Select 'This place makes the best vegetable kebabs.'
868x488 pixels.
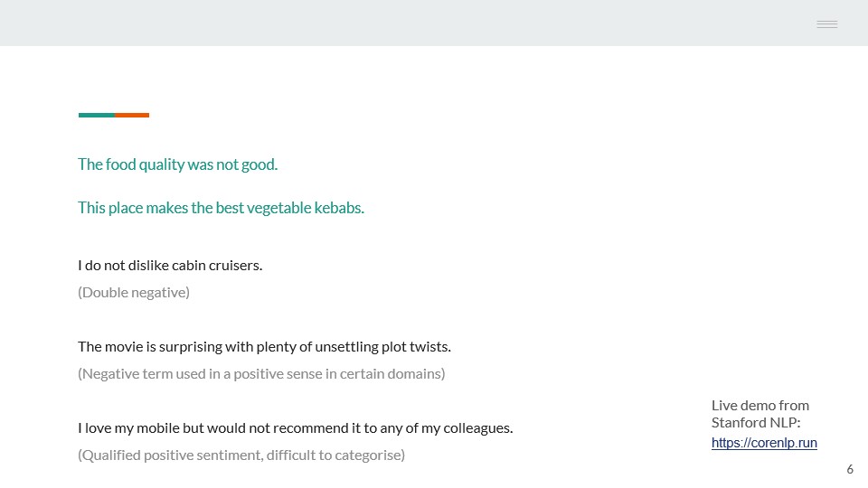[x=221, y=208]
